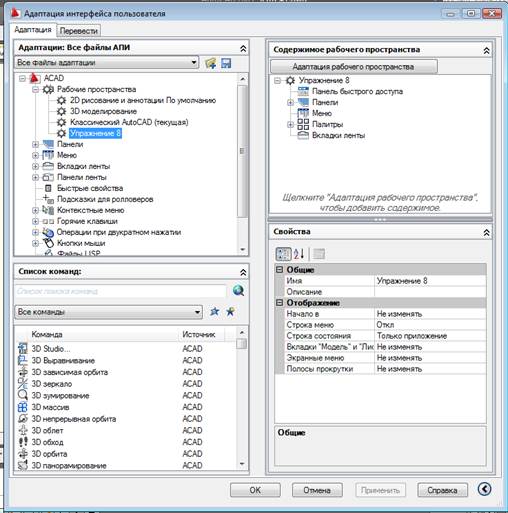Switch to the Перевести tab

tap(79, 31)
